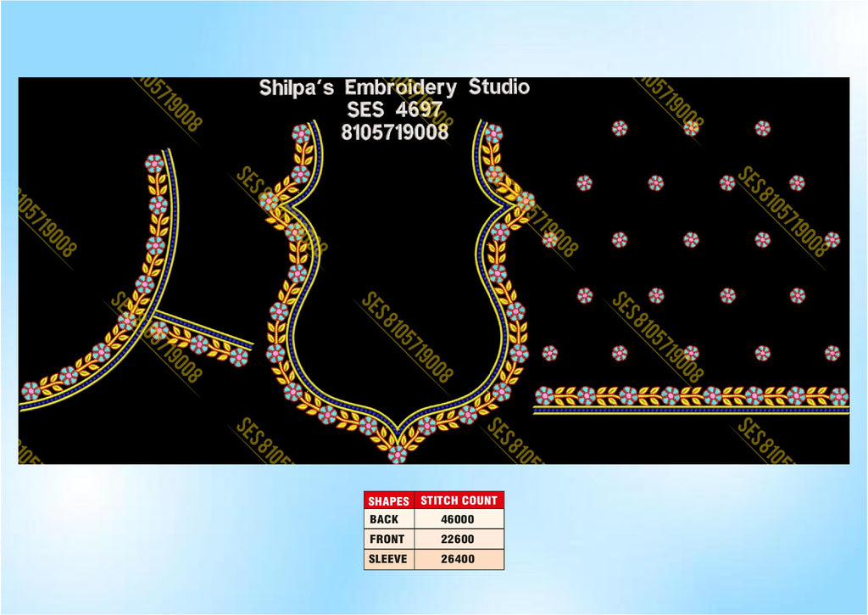This screenshot has height=615, width=868.
Task: Select the stitch count value "46000"
Action: click(x=457, y=519)
